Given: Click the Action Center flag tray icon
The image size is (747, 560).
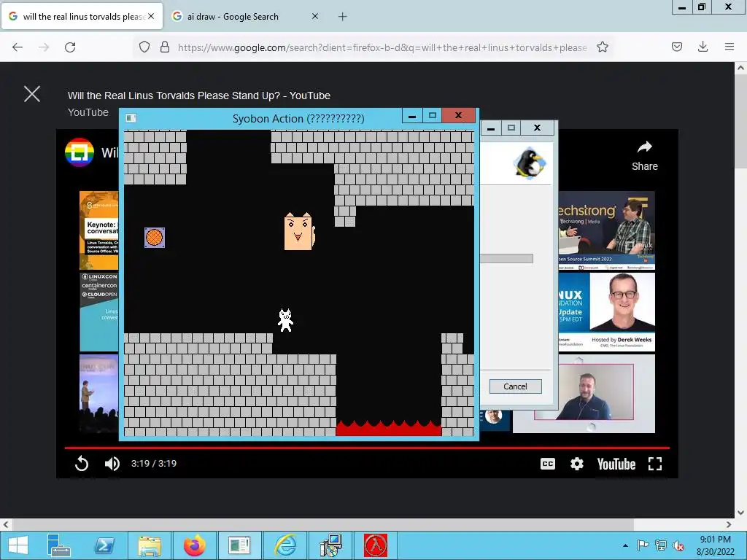Looking at the screenshot, I should [643, 545].
